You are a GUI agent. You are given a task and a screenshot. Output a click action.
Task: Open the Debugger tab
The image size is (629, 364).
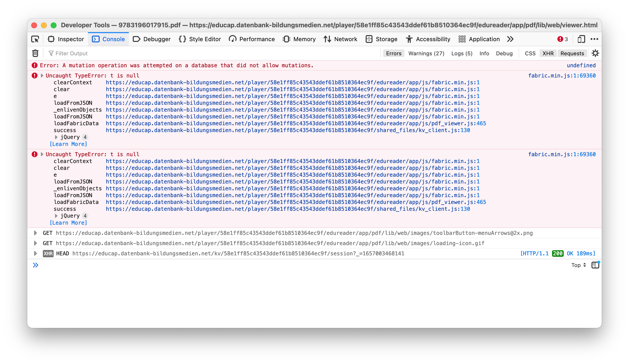pos(152,39)
